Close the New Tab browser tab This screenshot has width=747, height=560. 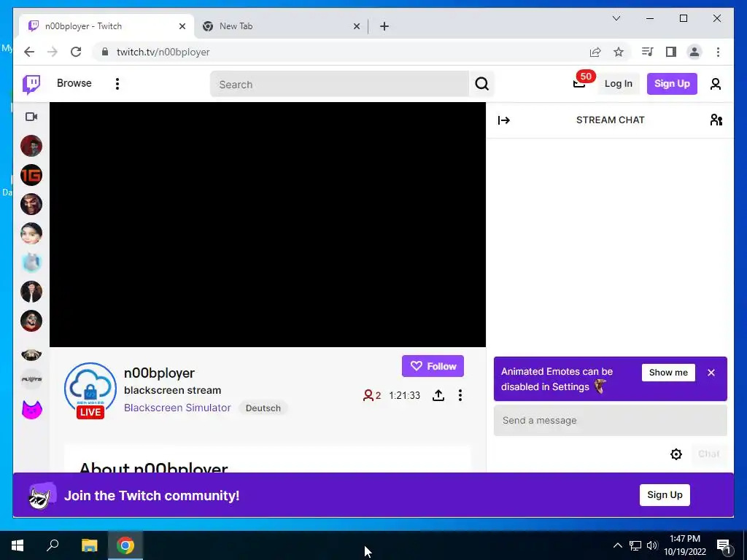pos(356,27)
